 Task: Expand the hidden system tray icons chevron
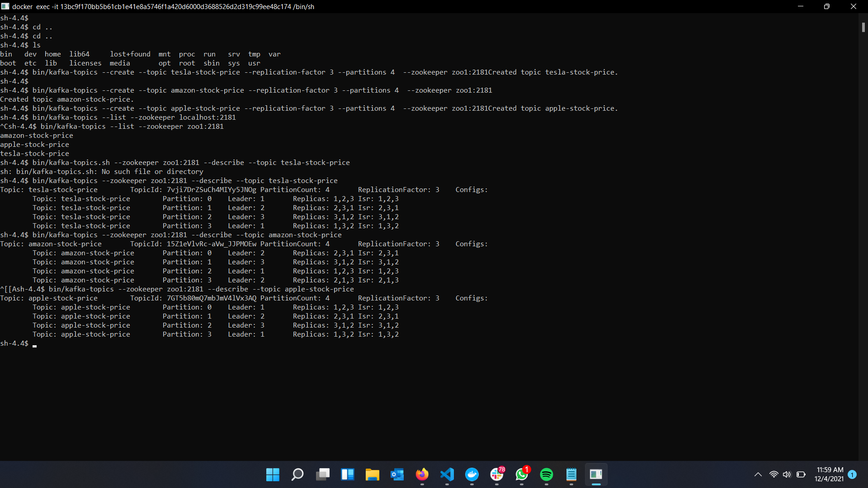(758, 474)
